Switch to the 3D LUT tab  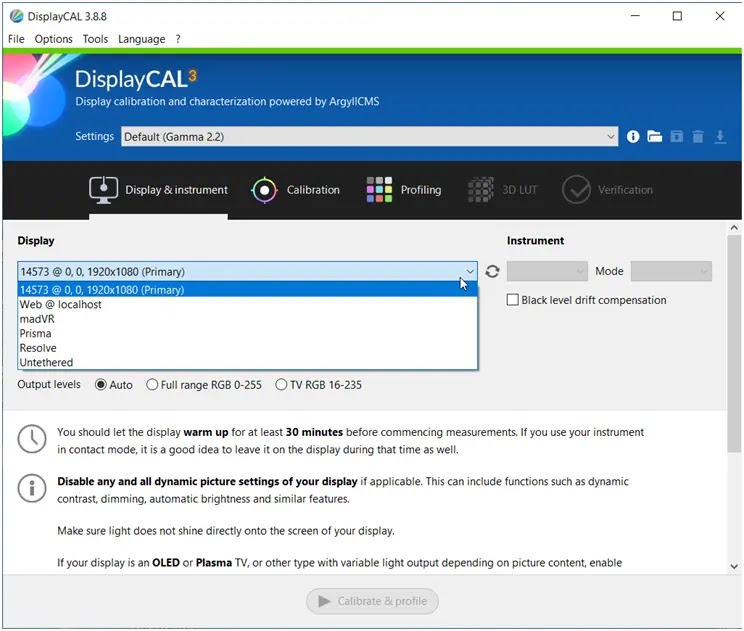(502, 190)
